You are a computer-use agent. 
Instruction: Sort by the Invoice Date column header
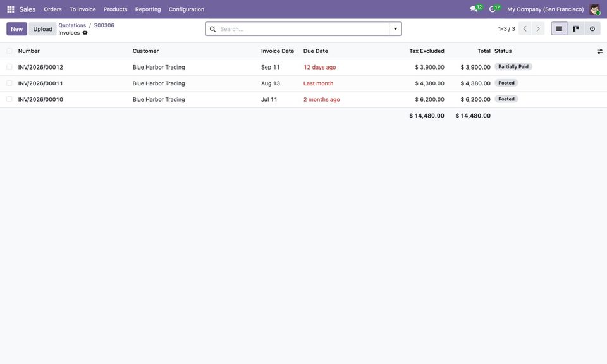coord(278,51)
